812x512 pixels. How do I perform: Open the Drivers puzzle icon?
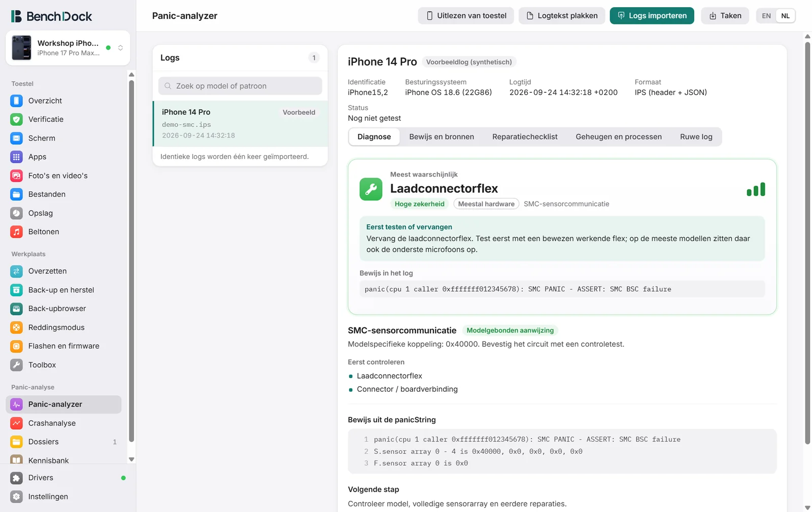tap(16, 478)
